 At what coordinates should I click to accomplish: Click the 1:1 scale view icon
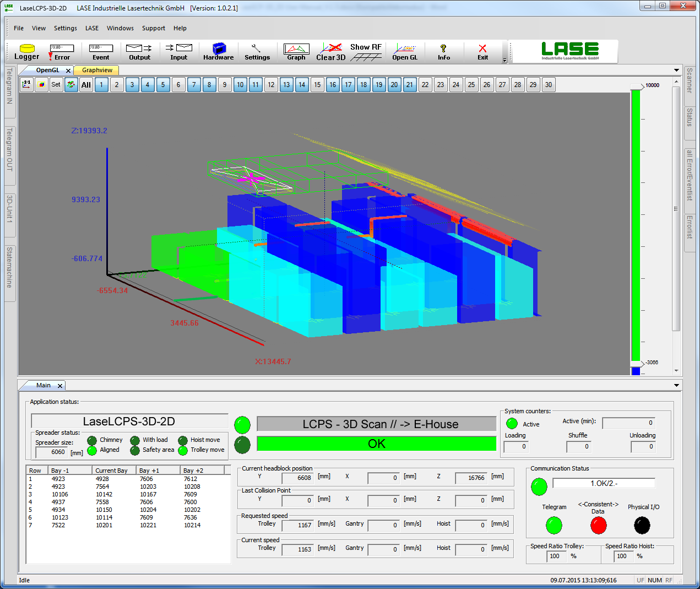click(26, 84)
